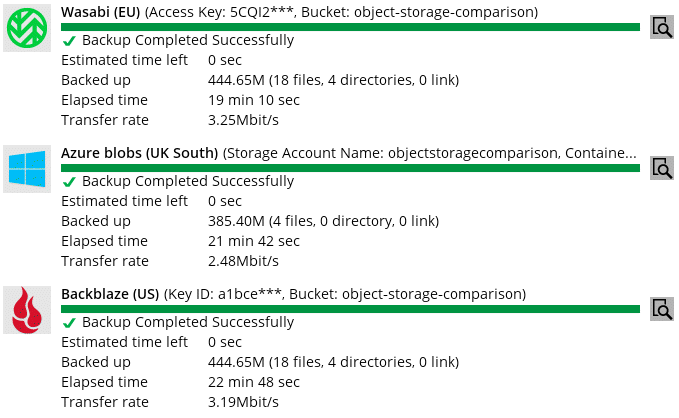Click the Backblaze green success checkmark
The height and width of the screenshot is (418, 679).
[x=69, y=323]
